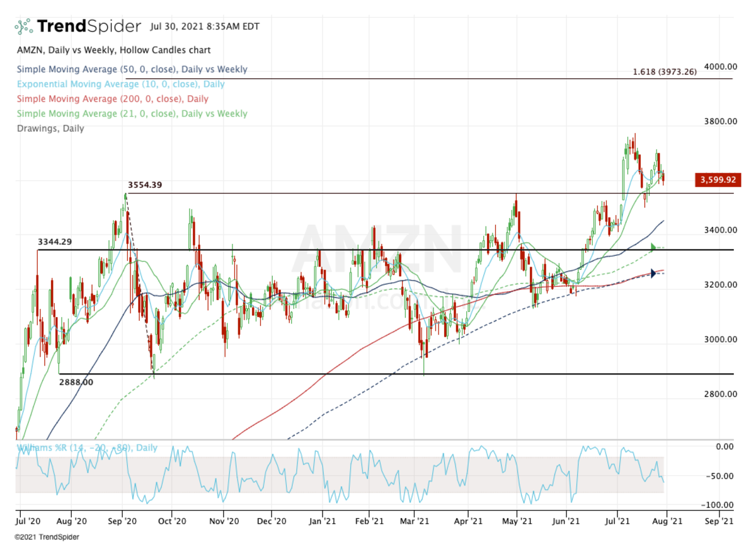Click the Jul '21 date axis label
756x544 pixels.
[617, 521]
